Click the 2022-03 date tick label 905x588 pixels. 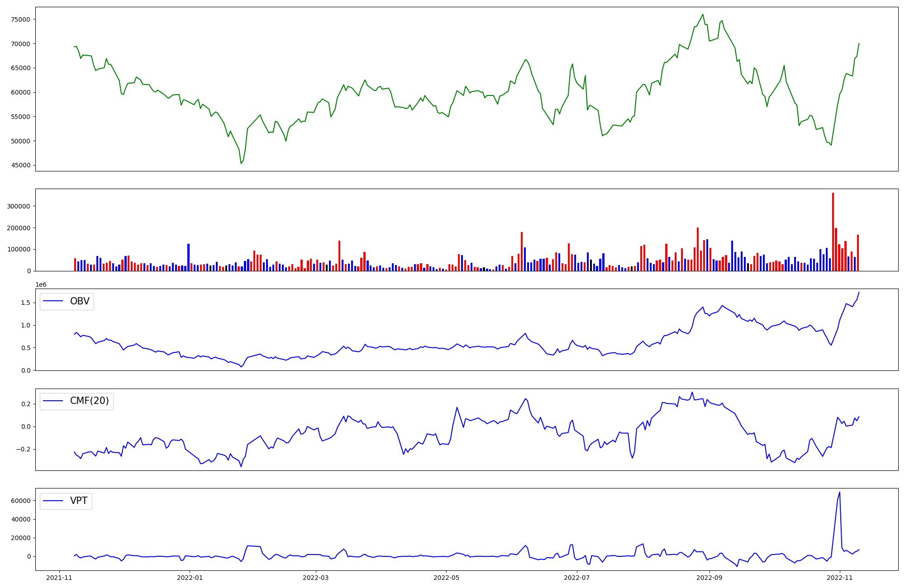click(315, 578)
